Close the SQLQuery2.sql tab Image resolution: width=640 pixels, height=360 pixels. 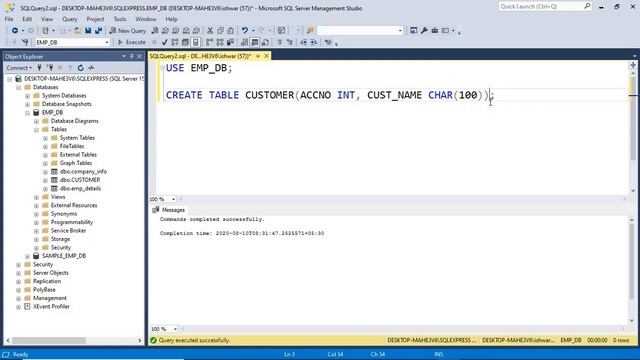(267, 56)
